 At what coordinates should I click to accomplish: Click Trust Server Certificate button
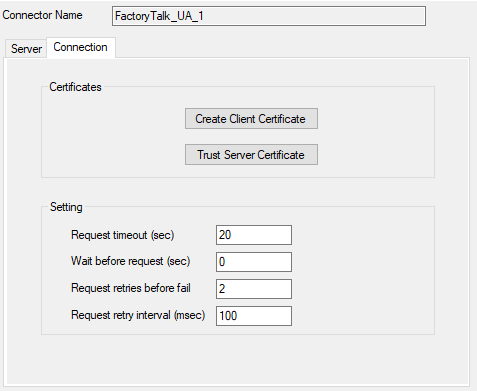pyautogui.click(x=251, y=155)
